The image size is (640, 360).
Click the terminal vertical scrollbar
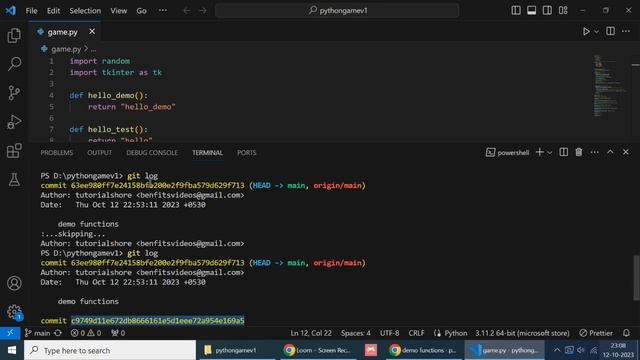pos(636,278)
